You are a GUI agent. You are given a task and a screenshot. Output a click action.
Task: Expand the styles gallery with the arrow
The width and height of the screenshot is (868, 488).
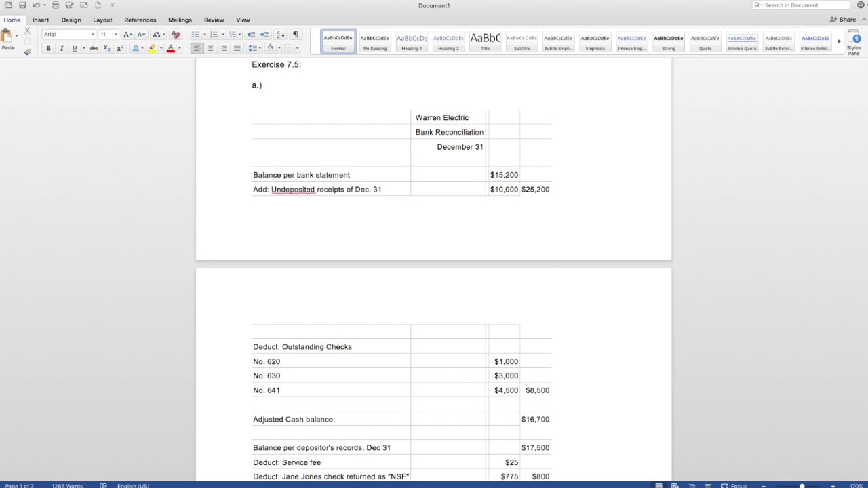[x=839, y=41]
